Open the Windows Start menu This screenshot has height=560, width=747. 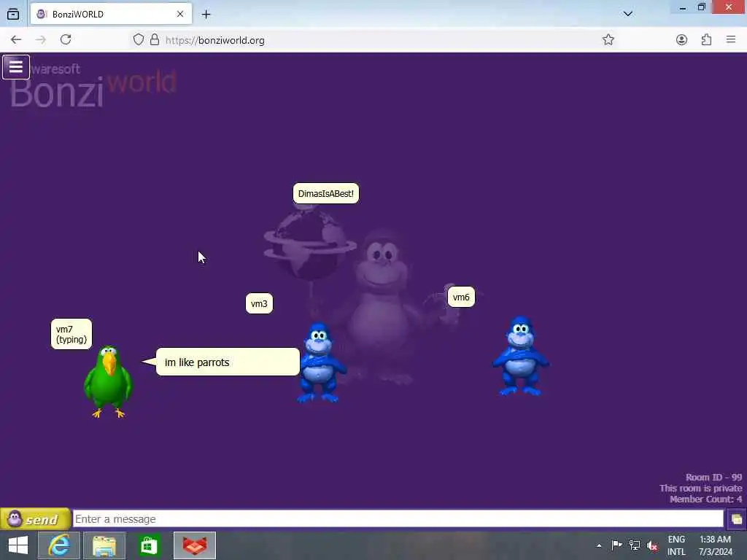point(18,545)
